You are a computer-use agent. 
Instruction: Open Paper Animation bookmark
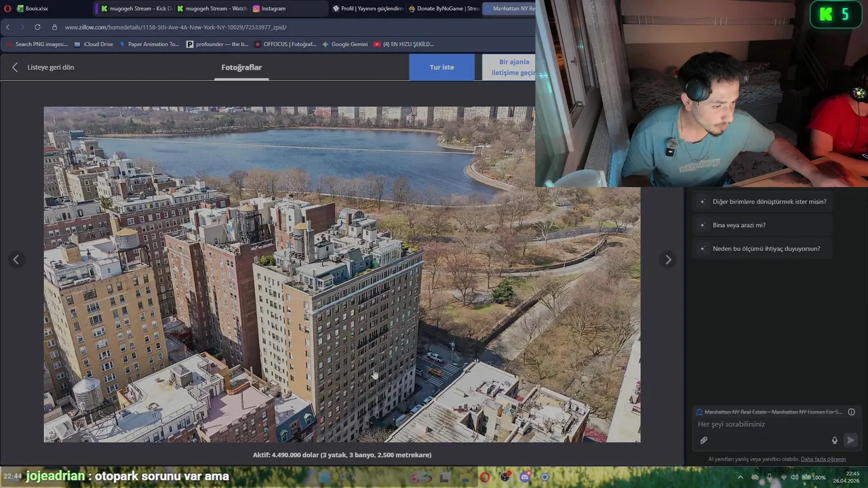(x=149, y=44)
